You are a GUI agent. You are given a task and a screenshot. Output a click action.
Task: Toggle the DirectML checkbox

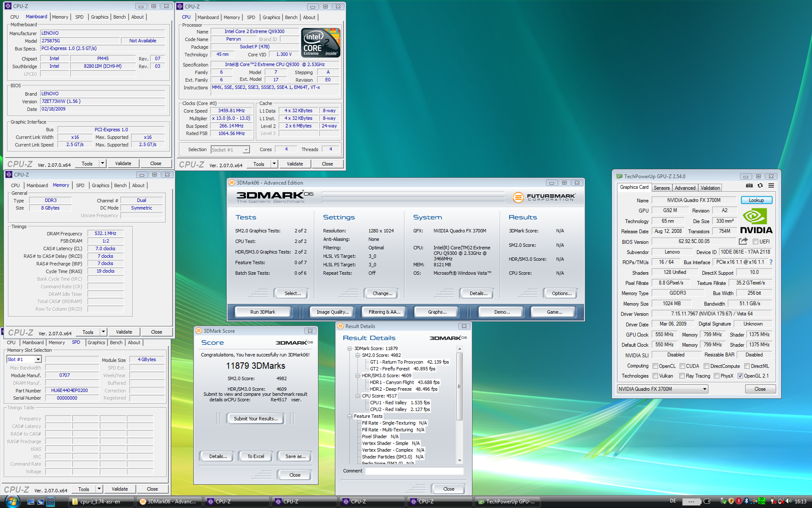coord(747,366)
